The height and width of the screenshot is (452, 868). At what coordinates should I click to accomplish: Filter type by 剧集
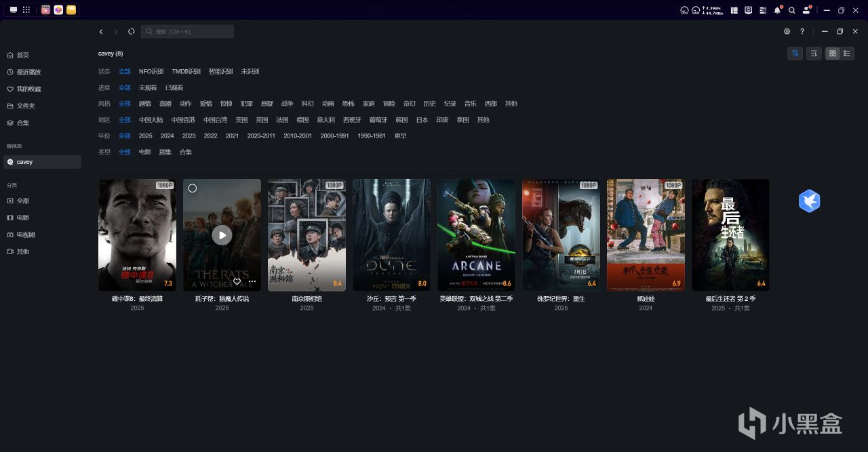[165, 152]
